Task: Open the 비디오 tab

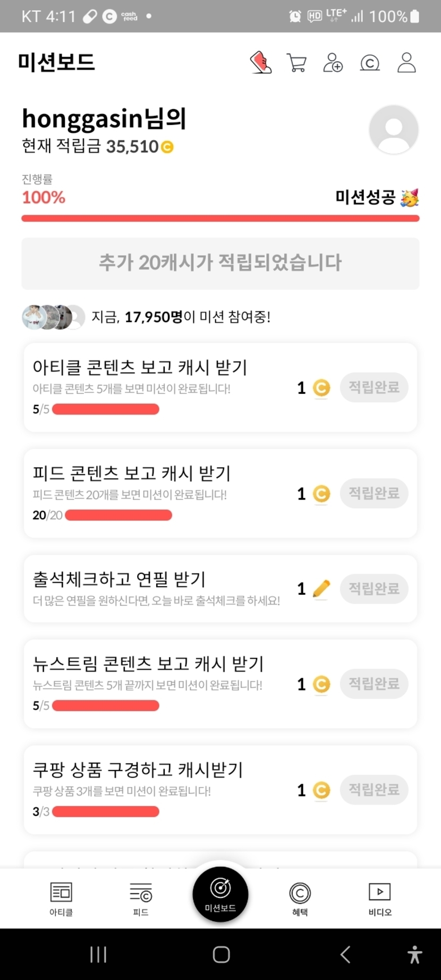Action: coord(380,899)
